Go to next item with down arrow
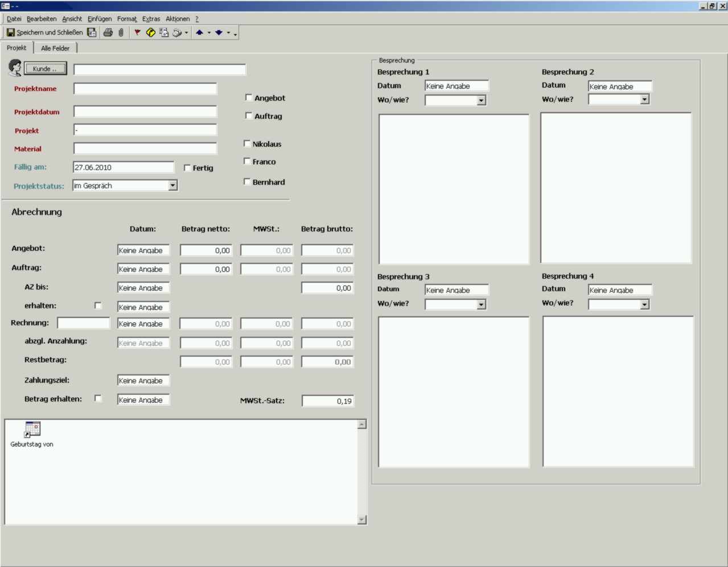 click(219, 33)
